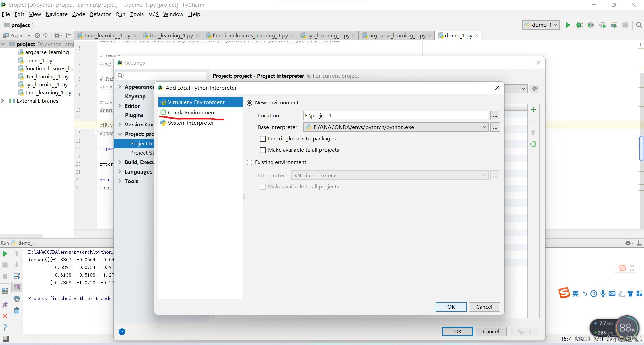
Task: Click OK in Add Local Python Interpreter dialog
Action: (451, 307)
